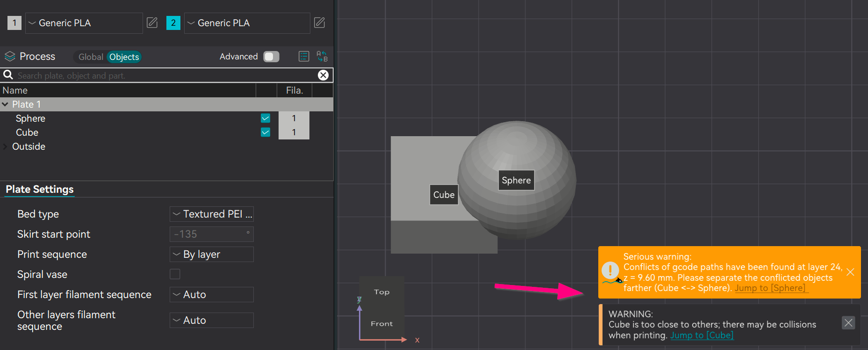868x350 pixels.
Task: Edit filament 2 preset settings icon
Action: click(x=319, y=22)
